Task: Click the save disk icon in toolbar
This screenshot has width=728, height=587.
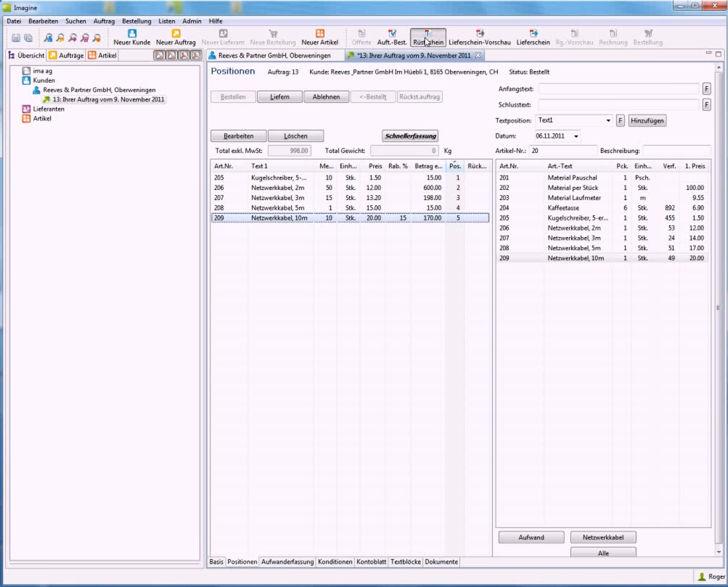Action: coord(16,38)
